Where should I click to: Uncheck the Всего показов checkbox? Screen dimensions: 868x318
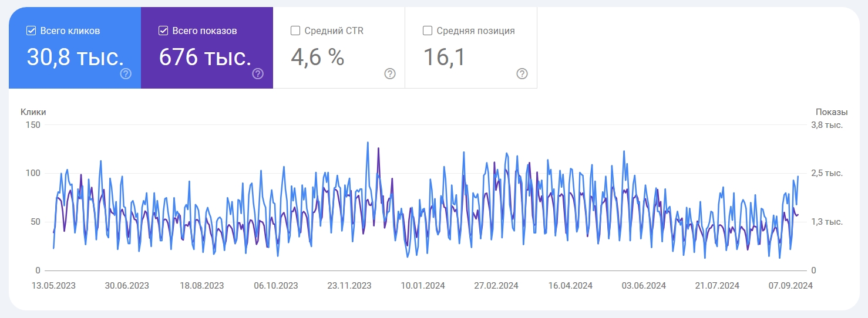pyautogui.click(x=164, y=31)
